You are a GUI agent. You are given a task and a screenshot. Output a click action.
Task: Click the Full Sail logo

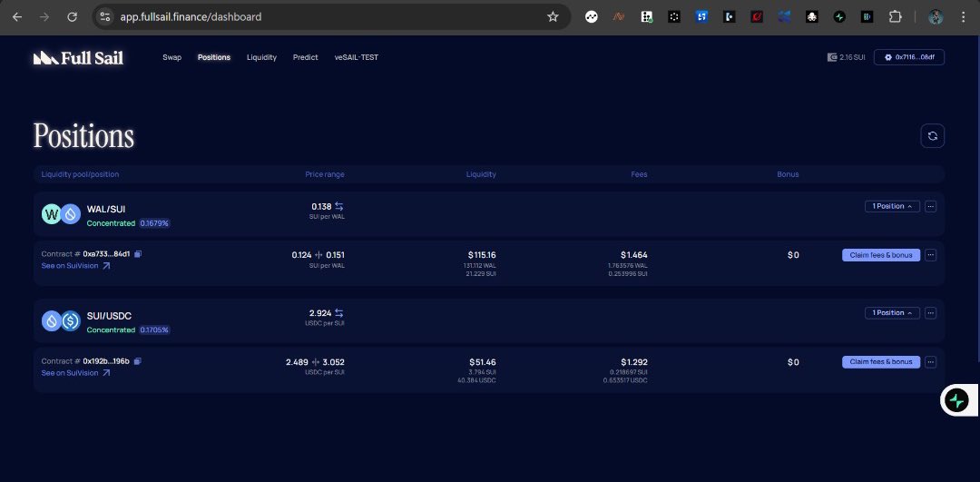(x=78, y=57)
